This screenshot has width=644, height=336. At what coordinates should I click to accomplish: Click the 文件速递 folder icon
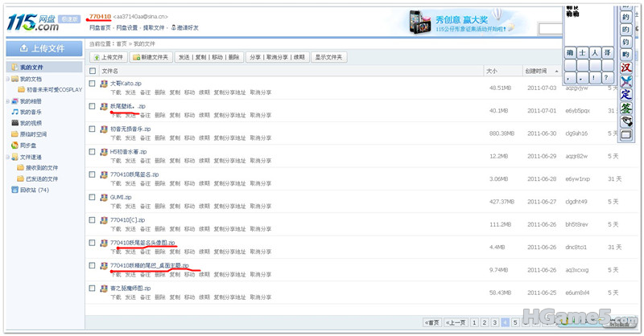[x=15, y=157]
